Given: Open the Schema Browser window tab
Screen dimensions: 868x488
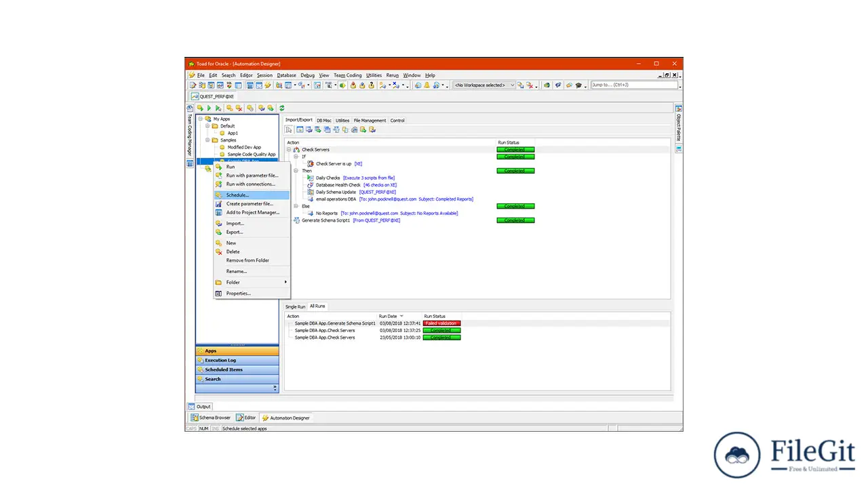Looking at the screenshot, I should 211,418.
